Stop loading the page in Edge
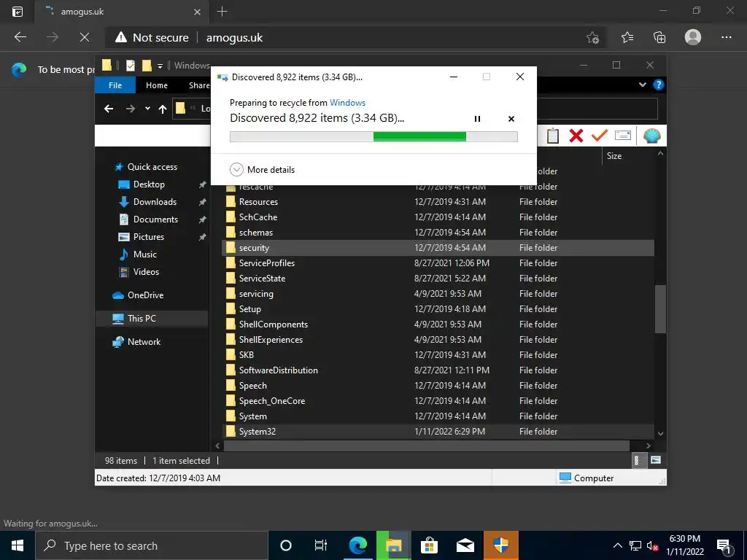 (x=85, y=37)
